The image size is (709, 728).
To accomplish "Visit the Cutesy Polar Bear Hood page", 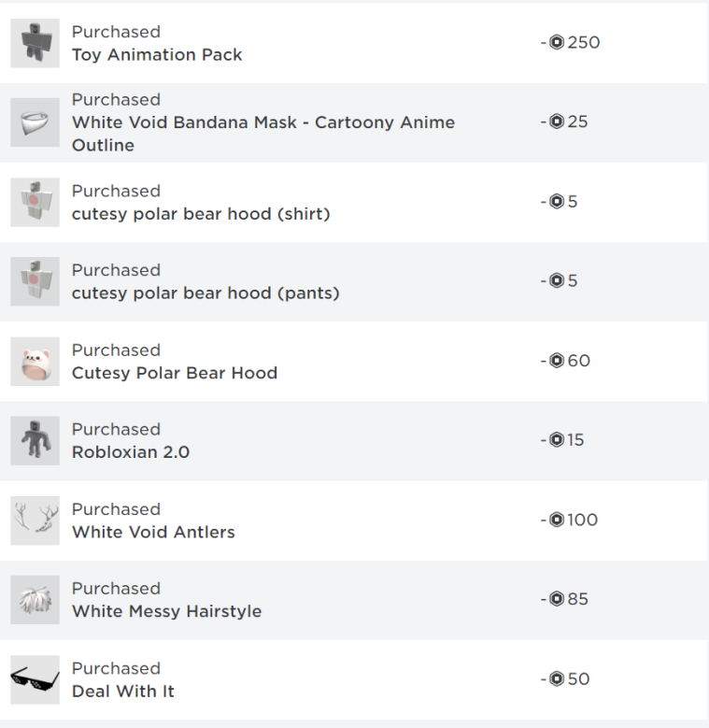I will coord(175,373).
